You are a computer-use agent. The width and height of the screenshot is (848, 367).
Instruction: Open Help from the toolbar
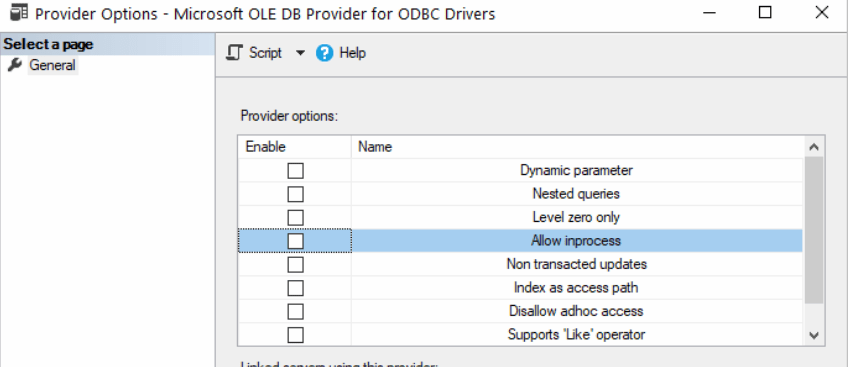(352, 53)
